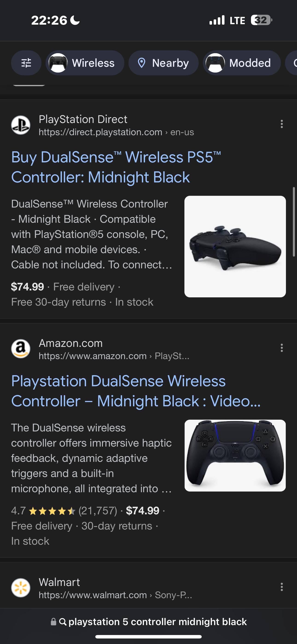Tap the side-view controller product thumbnail
The height and width of the screenshot is (644, 297).
pyautogui.click(x=235, y=246)
